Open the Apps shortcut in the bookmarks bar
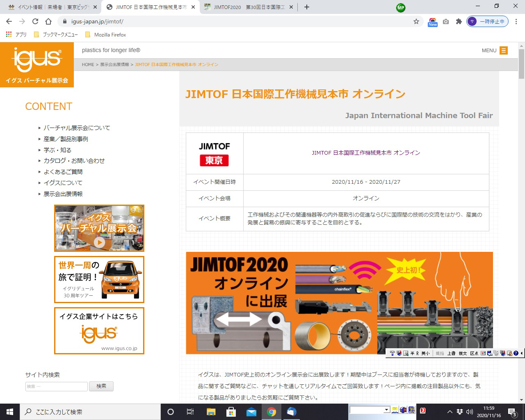This screenshot has width=525, height=420. (16, 34)
